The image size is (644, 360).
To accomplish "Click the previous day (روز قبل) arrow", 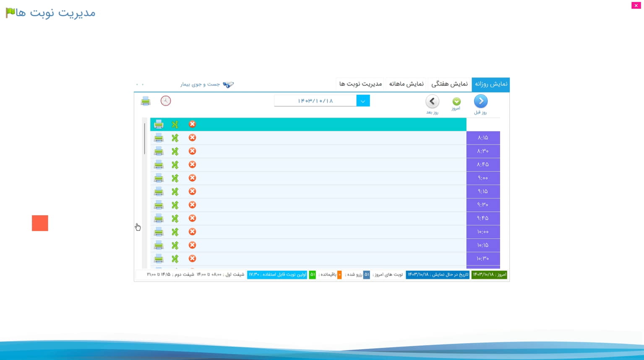I will pyautogui.click(x=481, y=101).
